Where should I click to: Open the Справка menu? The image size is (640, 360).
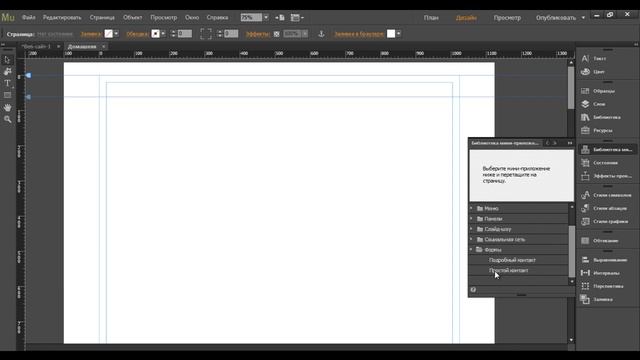[217, 18]
